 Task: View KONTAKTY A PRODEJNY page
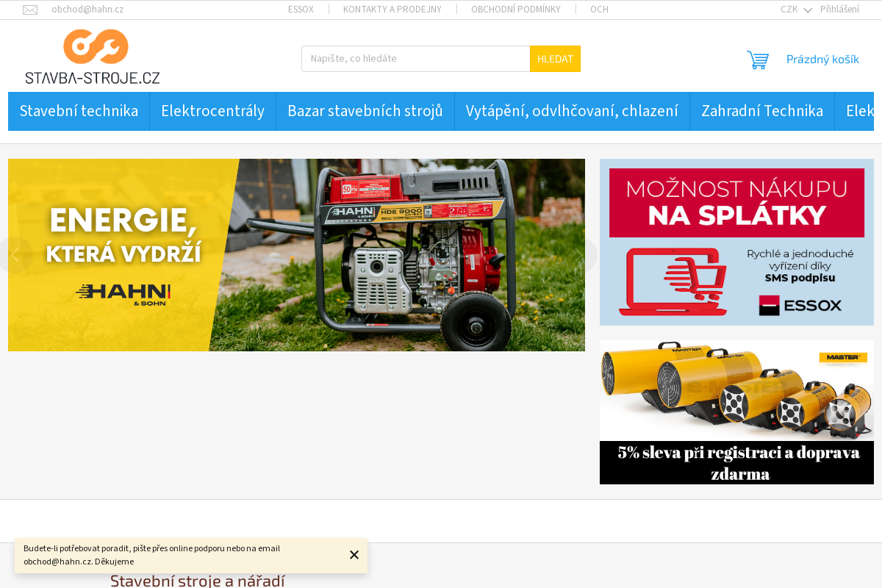click(x=392, y=10)
